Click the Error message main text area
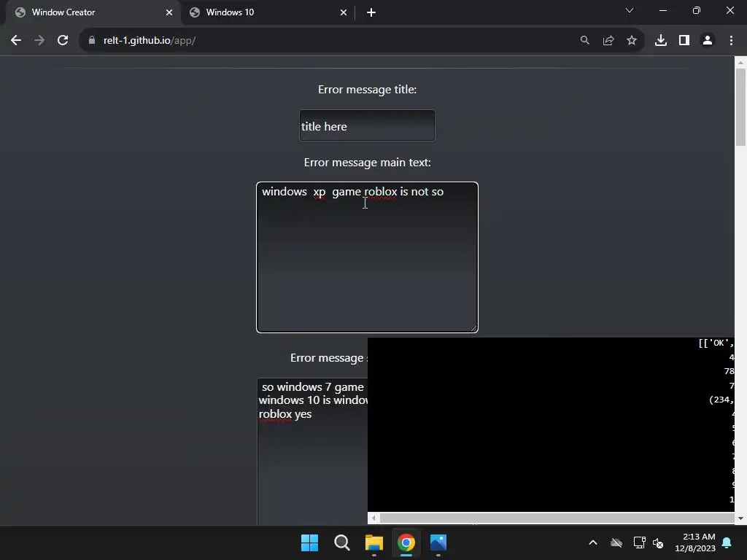Image resolution: width=747 pixels, height=560 pixels. (x=367, y=257)
